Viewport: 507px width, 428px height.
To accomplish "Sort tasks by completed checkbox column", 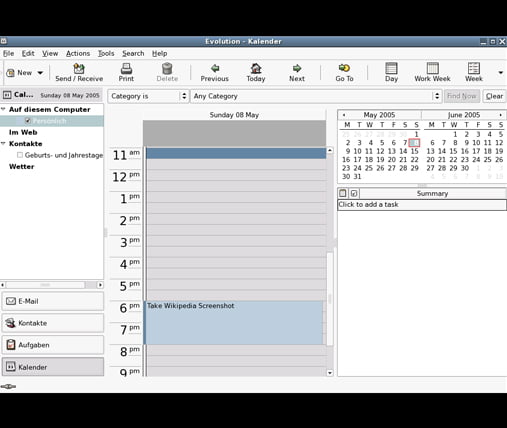I will pyautogui.click(x=354, y=193).
